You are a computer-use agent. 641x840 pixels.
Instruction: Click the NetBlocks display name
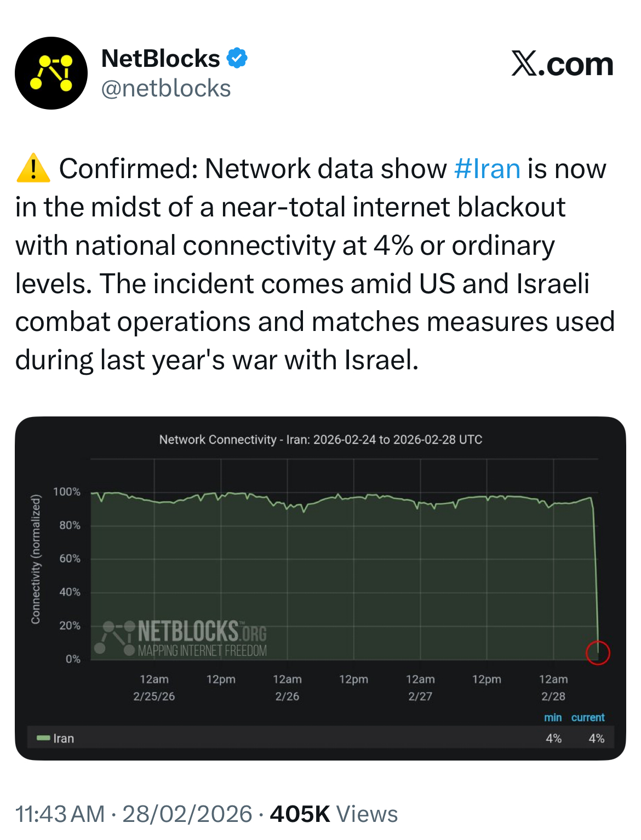click(161, 59)
